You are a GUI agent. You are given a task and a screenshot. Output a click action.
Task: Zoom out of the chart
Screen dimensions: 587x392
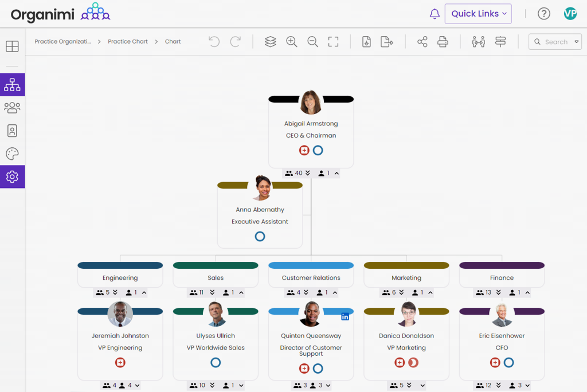(312, 42)
